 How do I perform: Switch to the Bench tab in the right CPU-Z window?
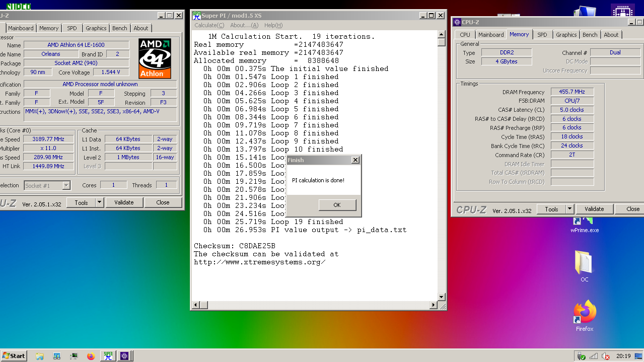pyautogui.click(x=590, y=35)
